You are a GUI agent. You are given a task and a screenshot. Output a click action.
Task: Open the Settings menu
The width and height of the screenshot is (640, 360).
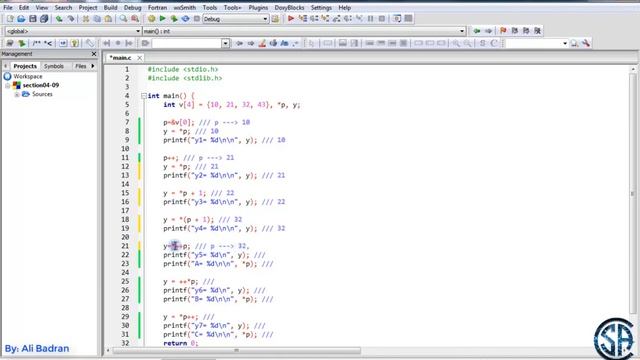click(x=321, y=7)
